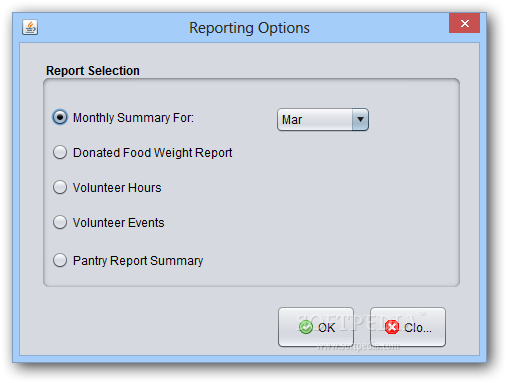This screenshot has width=507, height=383.
Task: Click the red X icon on Clo... button
Action: (392, 327)
